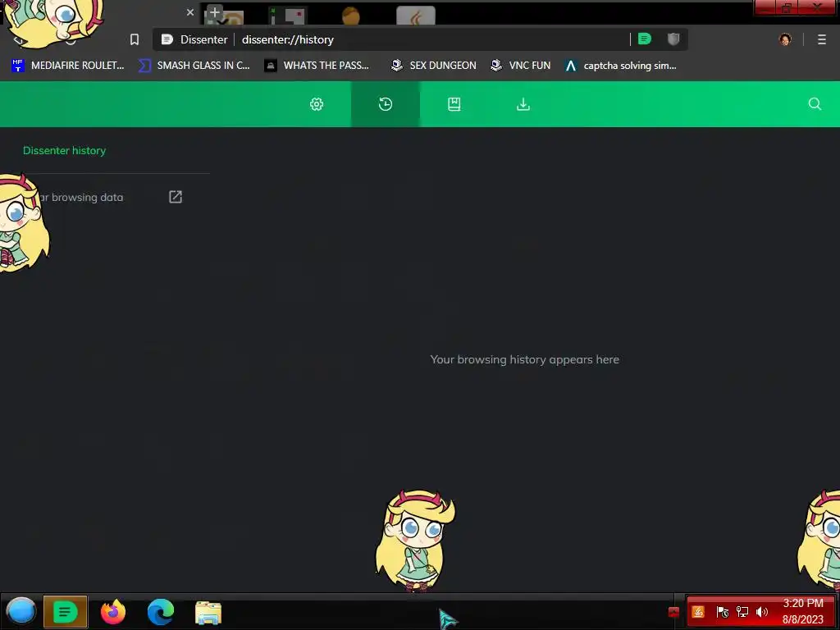
Task: Open the Bookmarks page icon
Action: (x=454, y=104)
